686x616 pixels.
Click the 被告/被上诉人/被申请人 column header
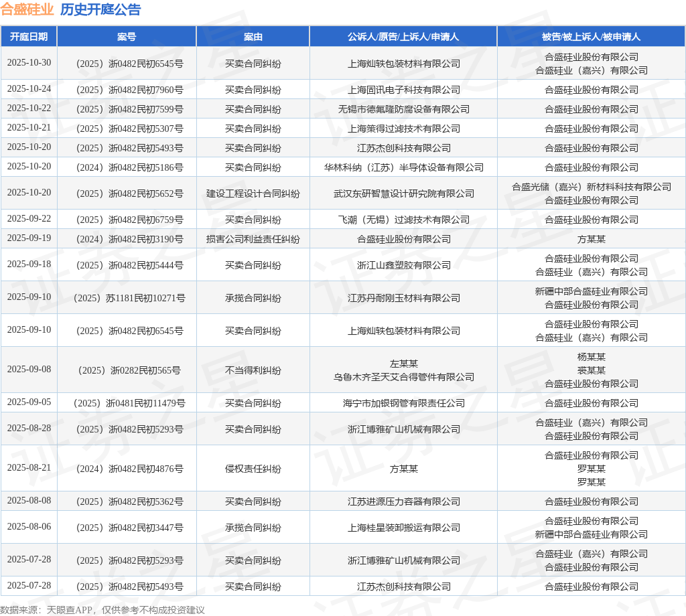tap(591, 37)
